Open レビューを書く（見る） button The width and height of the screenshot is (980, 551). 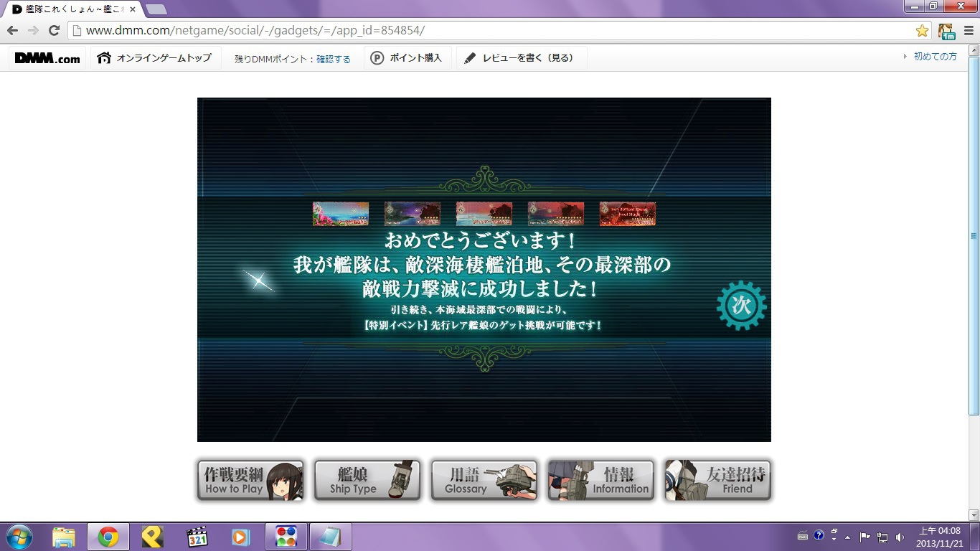click(x=522, y=58)
